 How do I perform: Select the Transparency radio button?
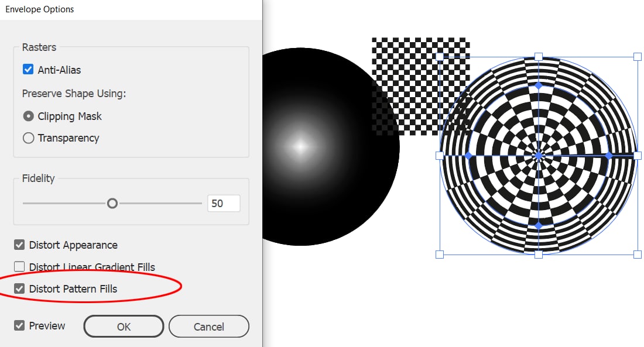[x=28, y=138]
